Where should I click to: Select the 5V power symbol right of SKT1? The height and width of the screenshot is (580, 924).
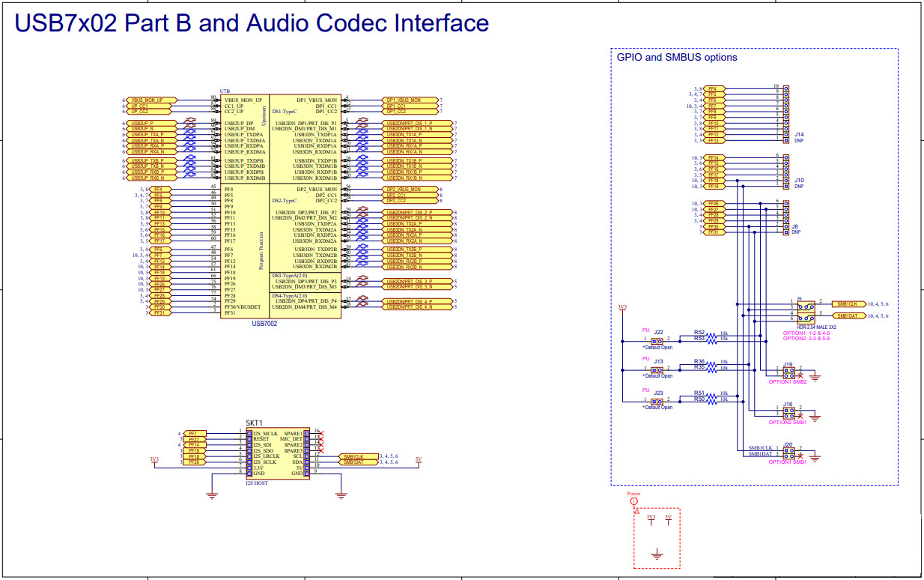click(419, 461)
